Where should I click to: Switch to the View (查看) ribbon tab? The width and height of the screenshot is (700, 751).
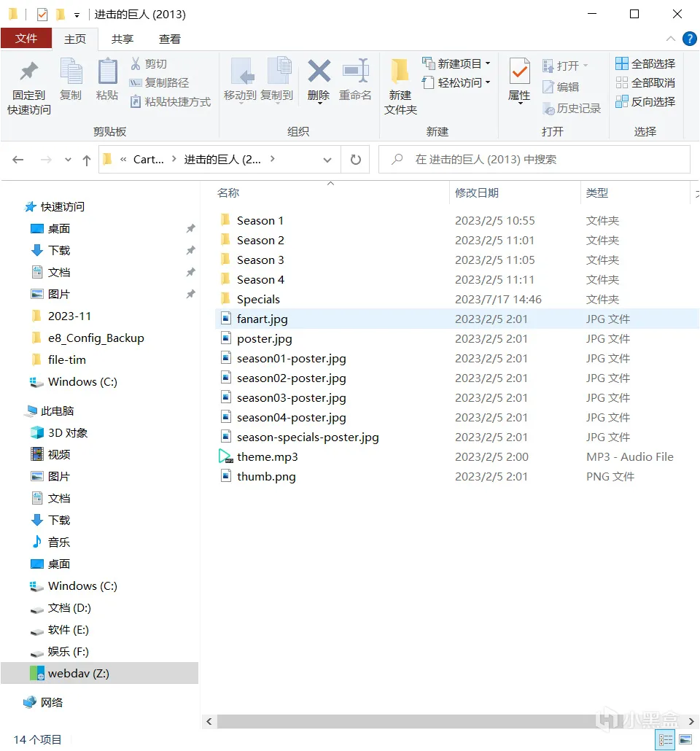[x=170, y=39]
